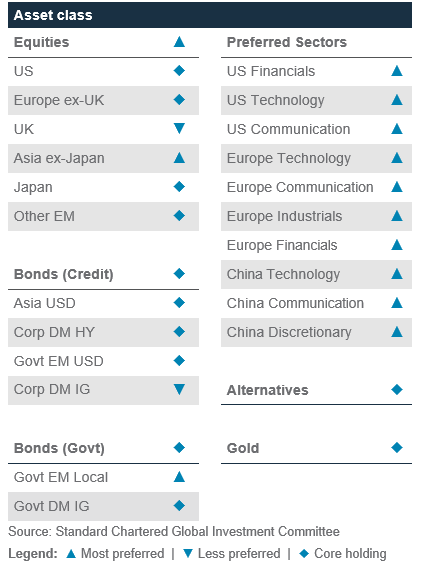Click the up triangle beside Equities

[x=179, y=42]
